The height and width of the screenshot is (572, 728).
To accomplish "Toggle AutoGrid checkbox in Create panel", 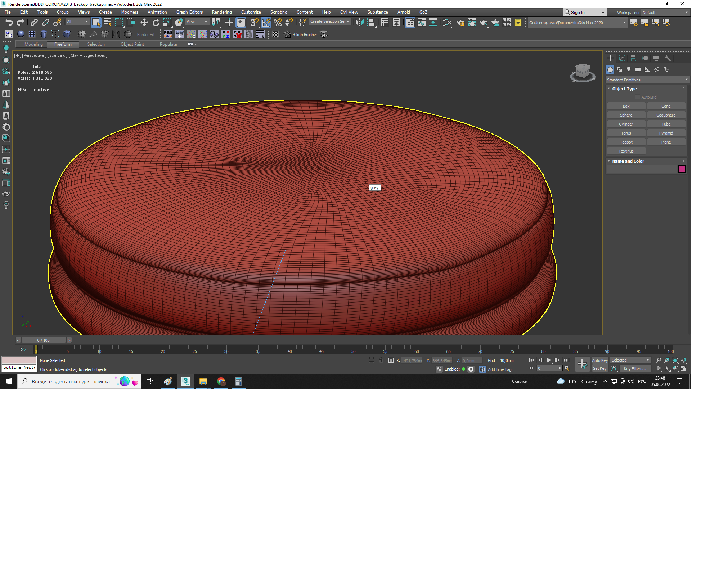I will [x=638, y=97].
